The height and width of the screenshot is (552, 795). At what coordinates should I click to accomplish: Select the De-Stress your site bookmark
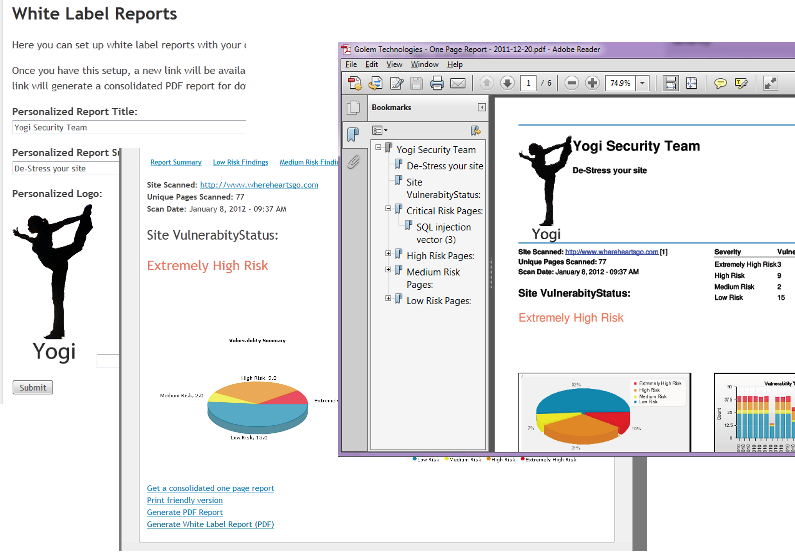445,166
